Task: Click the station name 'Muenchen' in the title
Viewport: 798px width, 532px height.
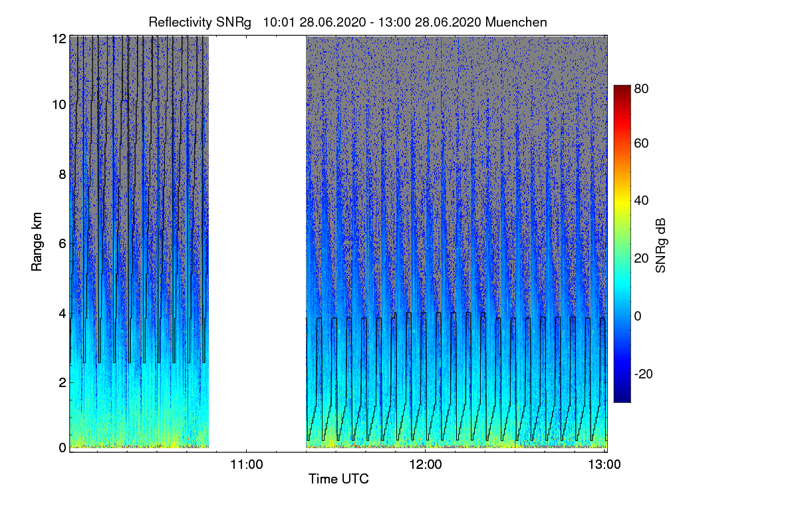Action: tap(517, 22)
